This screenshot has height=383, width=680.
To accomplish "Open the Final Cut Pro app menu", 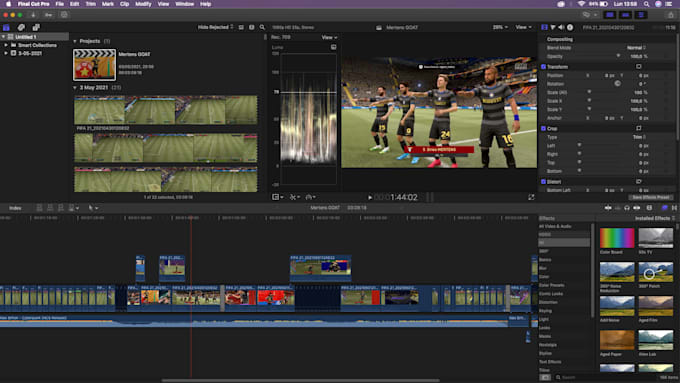I will coord(34,4).
